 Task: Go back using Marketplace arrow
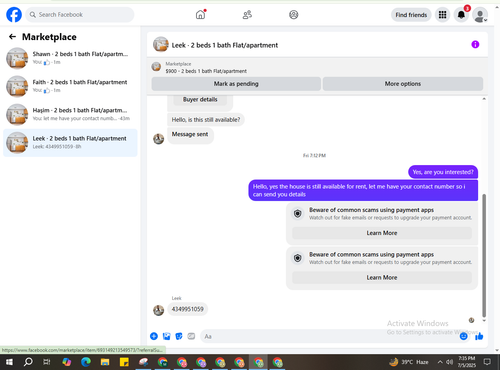(x=12, y=37)
